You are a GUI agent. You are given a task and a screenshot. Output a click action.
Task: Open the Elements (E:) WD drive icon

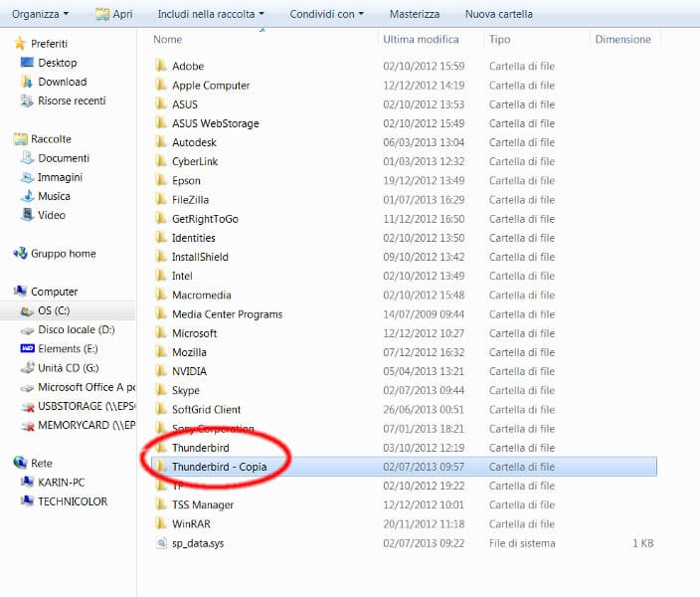click(27, 348)
